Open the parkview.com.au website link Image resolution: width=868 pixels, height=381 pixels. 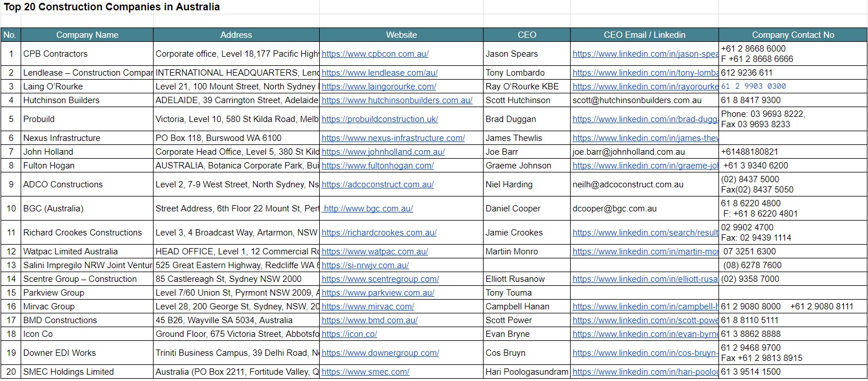pos(378,293)
